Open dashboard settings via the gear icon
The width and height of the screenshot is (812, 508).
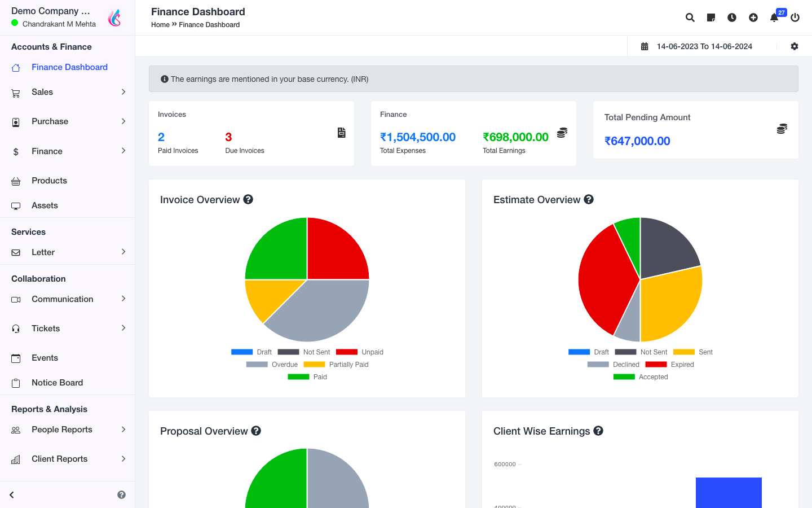pyautogui.click(x=795, y=46)
